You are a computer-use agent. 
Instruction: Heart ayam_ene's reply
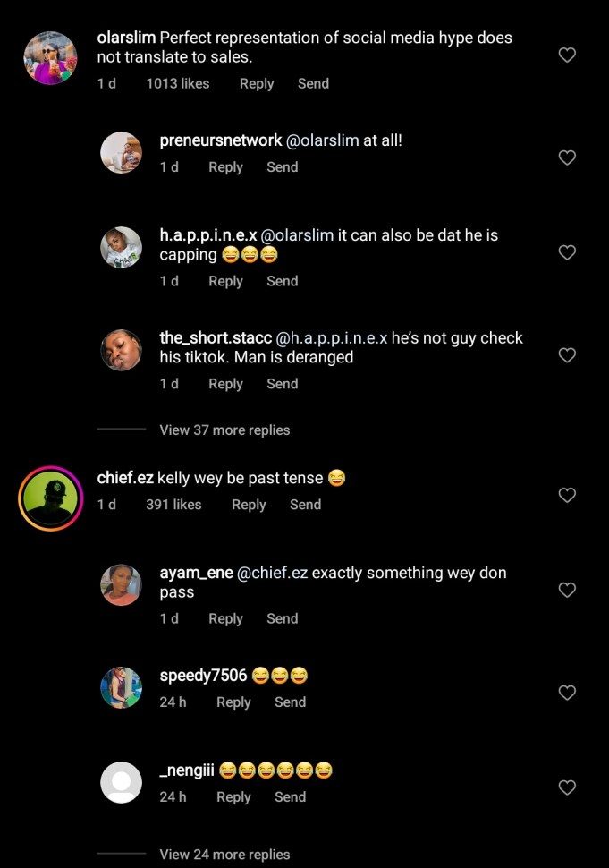tap(566, 590)
